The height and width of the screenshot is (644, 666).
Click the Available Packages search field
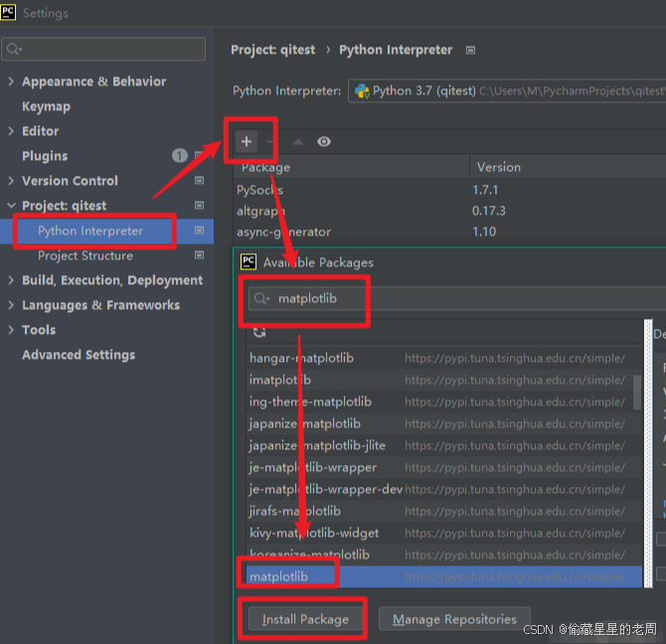pos(457,298)
